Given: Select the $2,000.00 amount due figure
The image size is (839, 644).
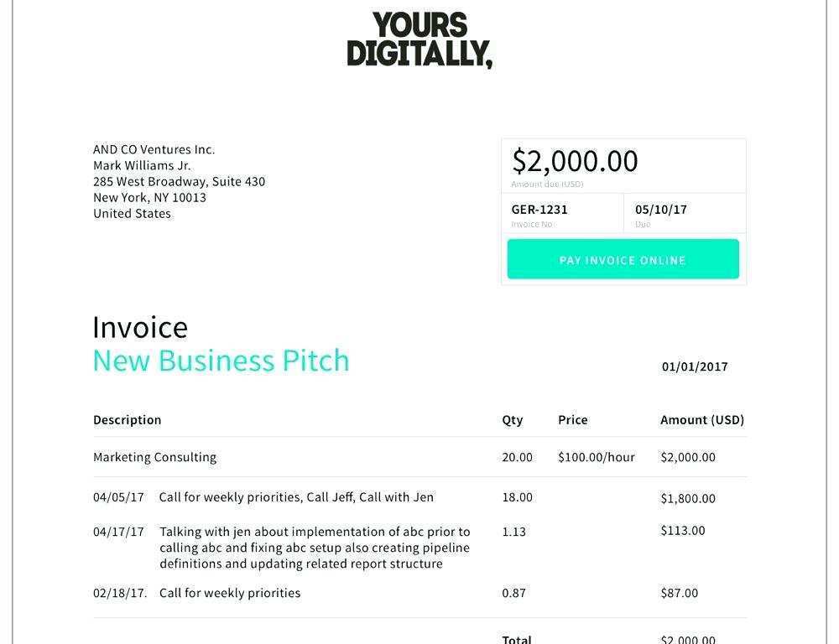Looking at the screenshot, I should 575,160.
